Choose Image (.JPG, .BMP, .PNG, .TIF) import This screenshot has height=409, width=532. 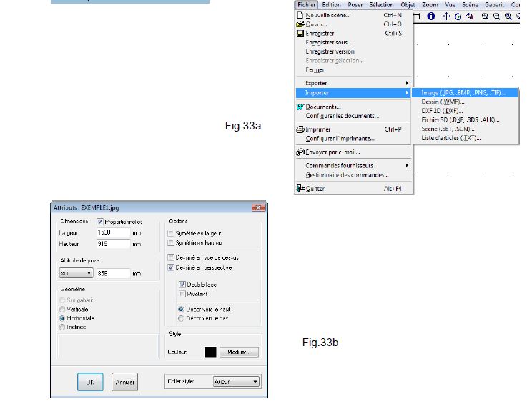pyautogui.click(x=463, y=92)
